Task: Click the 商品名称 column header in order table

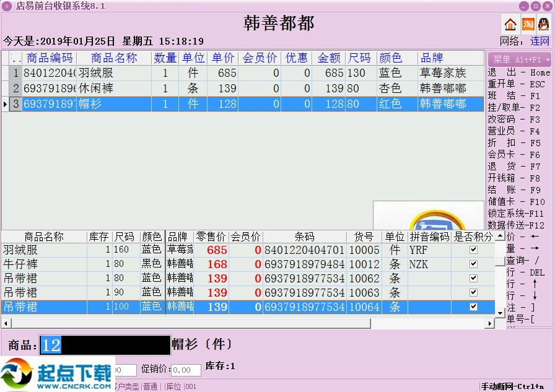Action: 114,58
